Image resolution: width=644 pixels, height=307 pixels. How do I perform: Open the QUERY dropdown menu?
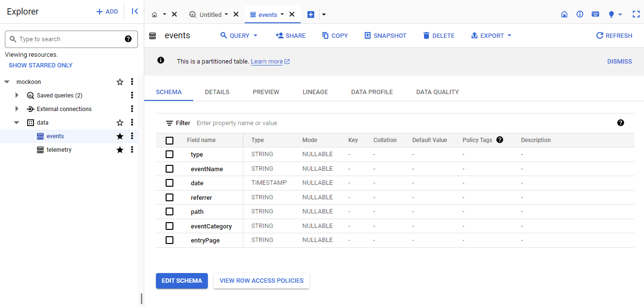(239, 35)
